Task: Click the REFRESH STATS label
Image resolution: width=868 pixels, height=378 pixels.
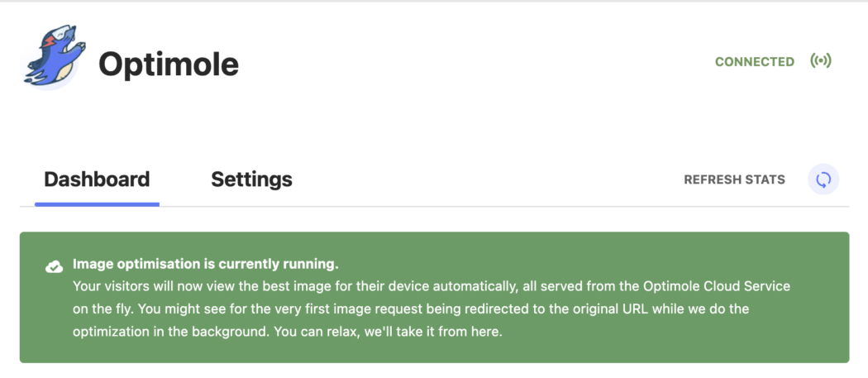Action: pos(735,179)
